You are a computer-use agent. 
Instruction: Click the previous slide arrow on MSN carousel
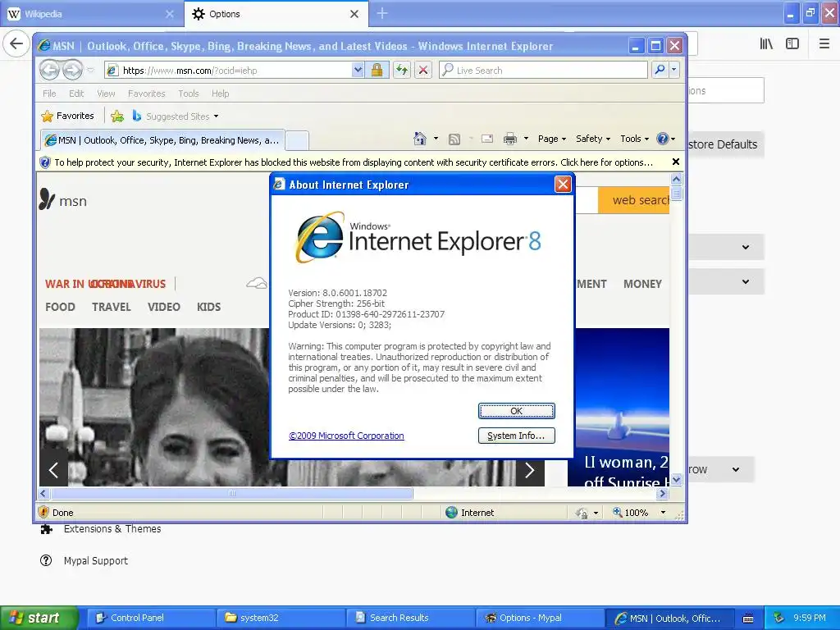pos(53,470)
